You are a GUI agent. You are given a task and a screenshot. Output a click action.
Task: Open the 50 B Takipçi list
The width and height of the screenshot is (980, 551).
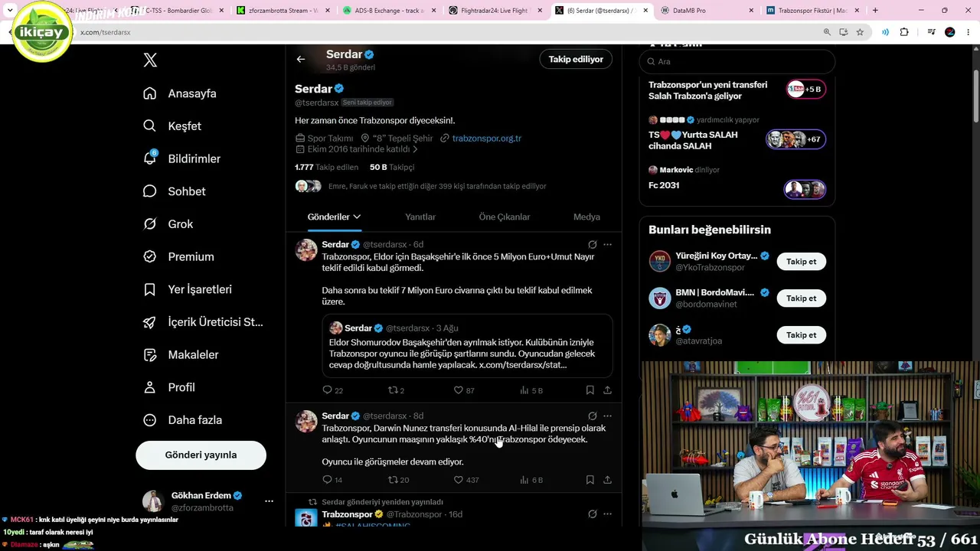click(x=392, y=167)
